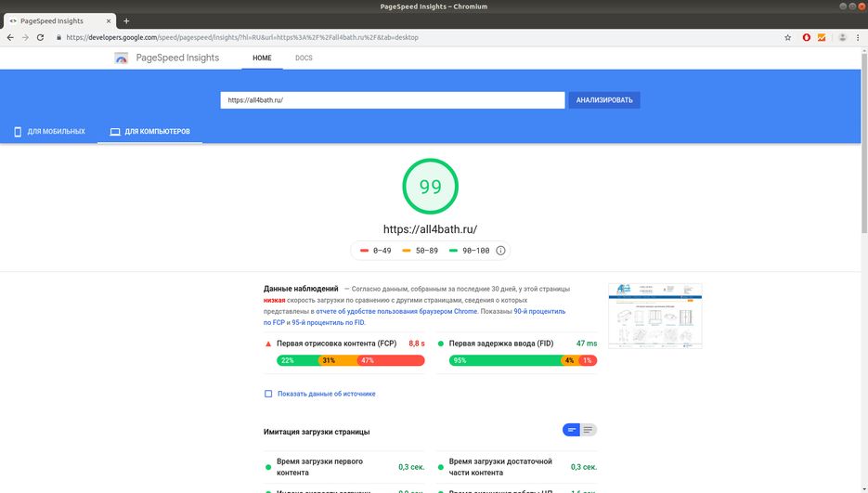Check 'Показать данные об источнике' checkbox

pyautogui.click(x=268, y=394)
